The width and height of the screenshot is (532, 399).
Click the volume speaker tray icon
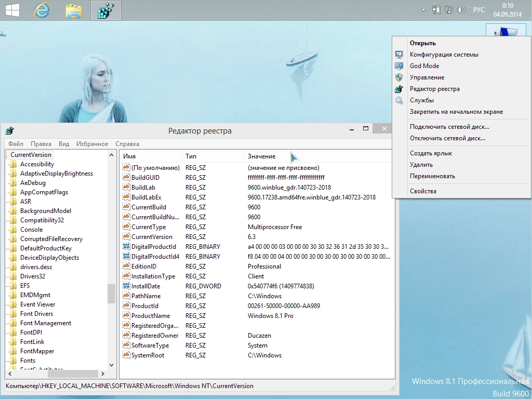461,10
